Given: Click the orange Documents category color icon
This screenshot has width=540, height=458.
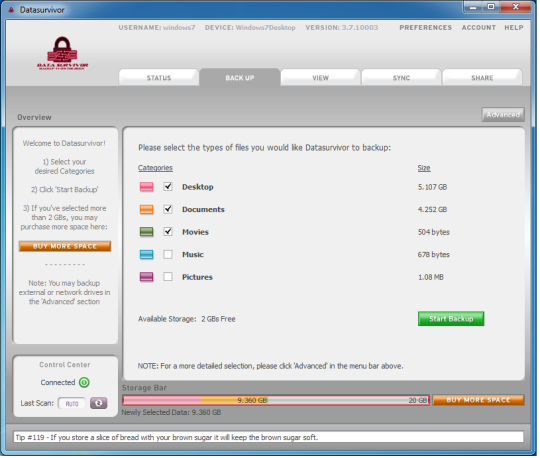Looking at the screenshot, I should tap(147, 210).
